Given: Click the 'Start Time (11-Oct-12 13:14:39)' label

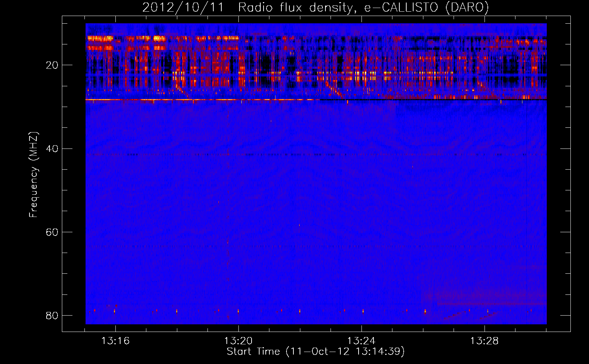Looking at the screenshot, I should [316, 352].
